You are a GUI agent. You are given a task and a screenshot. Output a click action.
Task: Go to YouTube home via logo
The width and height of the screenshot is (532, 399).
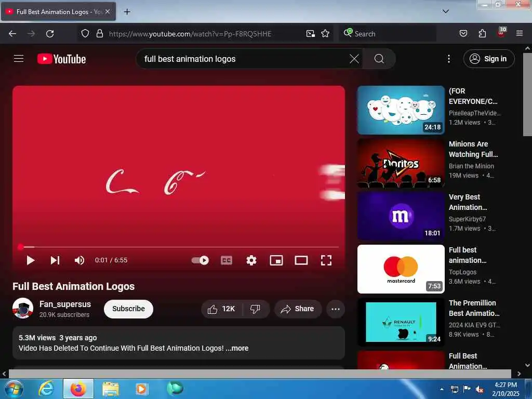point(61,59)
